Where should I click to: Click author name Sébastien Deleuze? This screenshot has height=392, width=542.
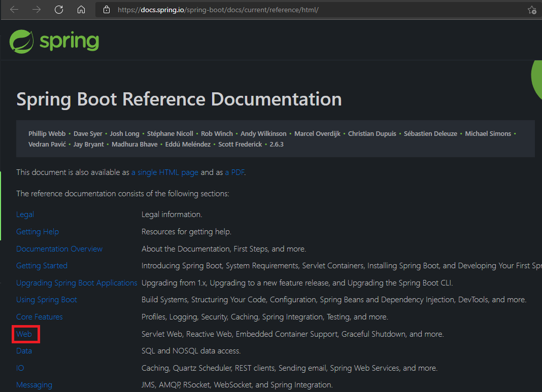click(x=430, y=134)
